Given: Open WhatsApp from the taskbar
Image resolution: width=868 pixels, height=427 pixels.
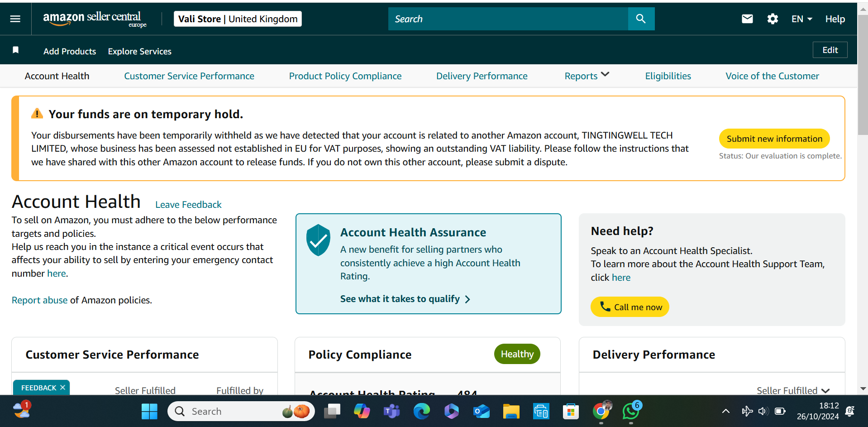Looking at the screenshot, I should pos(631,411).
